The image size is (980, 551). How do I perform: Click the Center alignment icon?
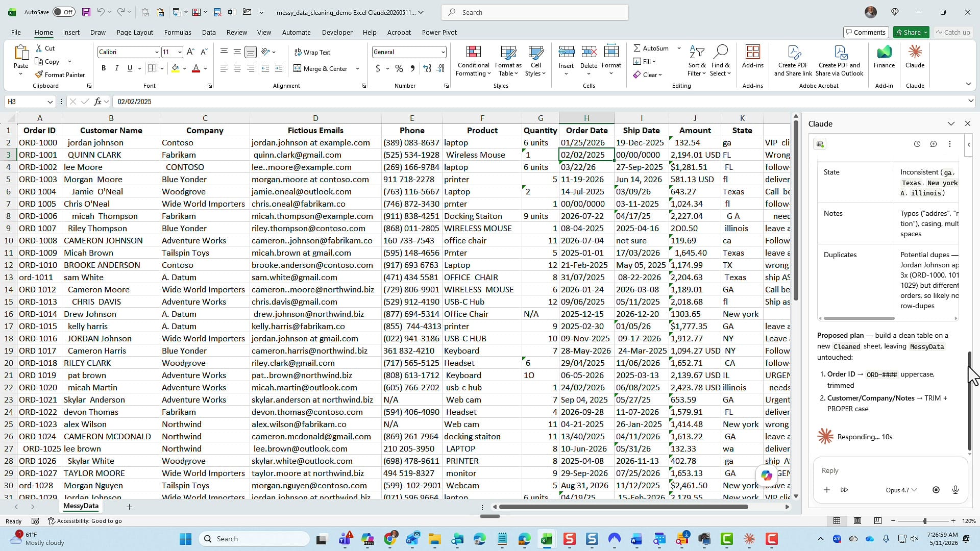click(237, 68)
